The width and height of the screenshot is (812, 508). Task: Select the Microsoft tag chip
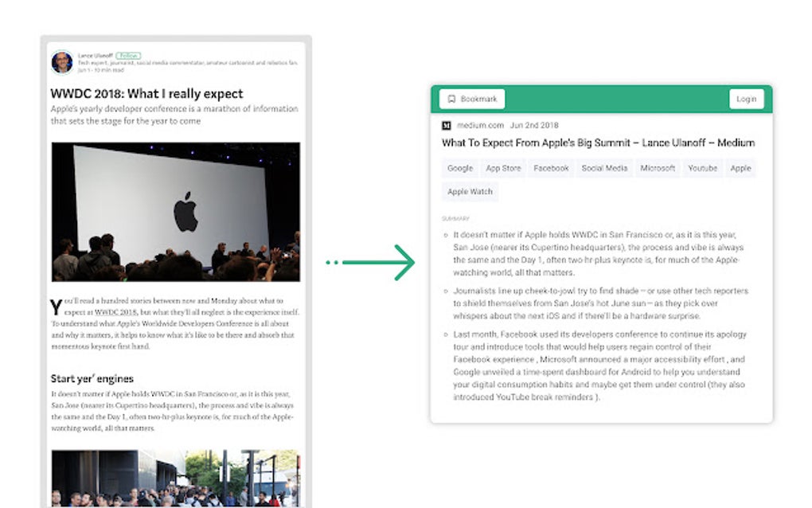[658, 168]
